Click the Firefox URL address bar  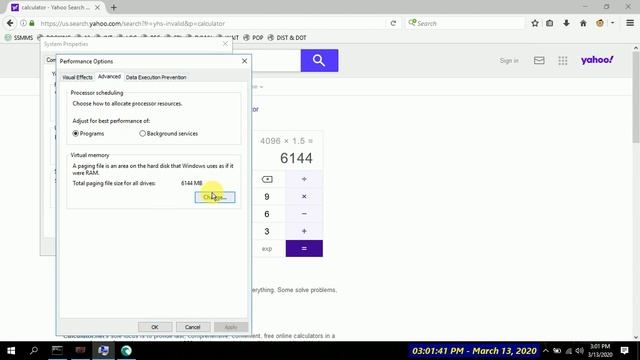coord(212,23)
